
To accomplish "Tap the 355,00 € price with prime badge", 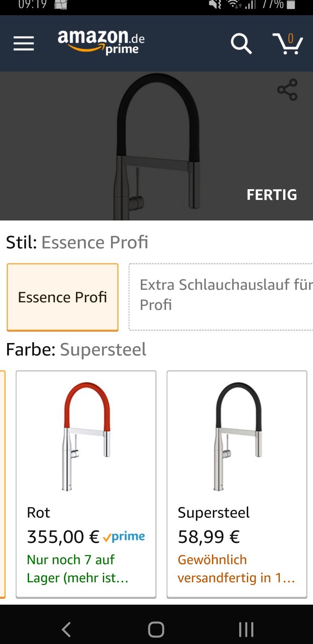I will coord(86,536).
